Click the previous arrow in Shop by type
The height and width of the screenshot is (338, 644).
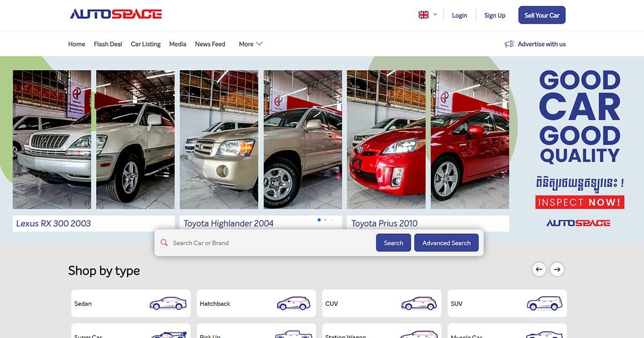pos(539,269)
